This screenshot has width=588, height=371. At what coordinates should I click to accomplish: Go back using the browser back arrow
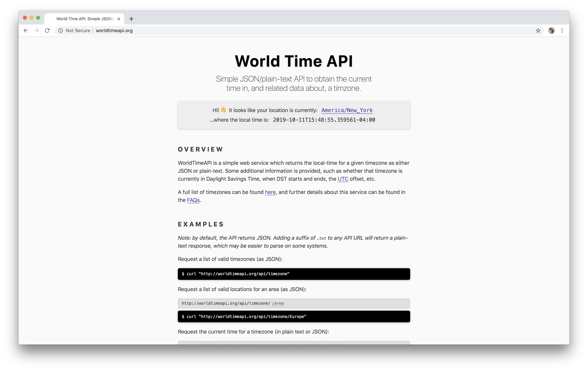[26, 31]
